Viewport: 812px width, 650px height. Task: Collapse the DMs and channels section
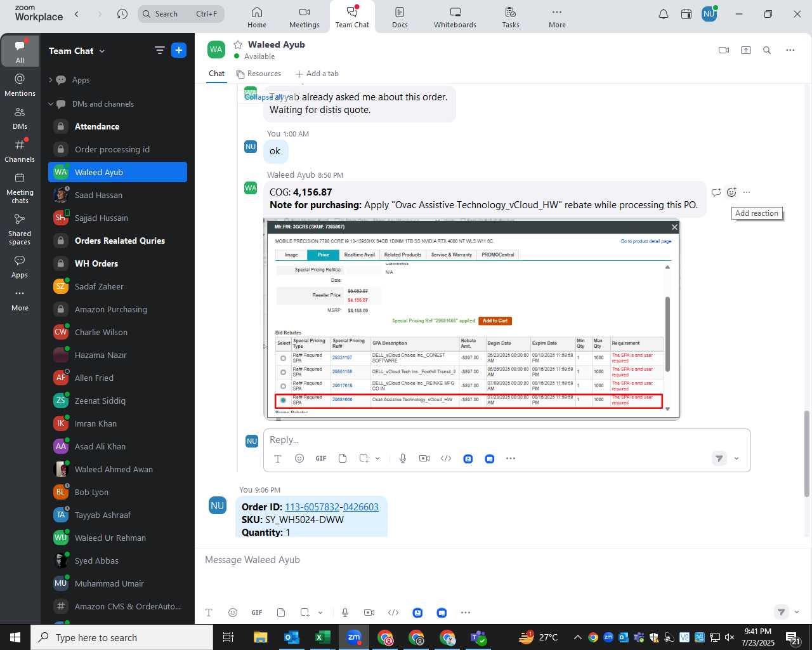(x=51, y=104)
